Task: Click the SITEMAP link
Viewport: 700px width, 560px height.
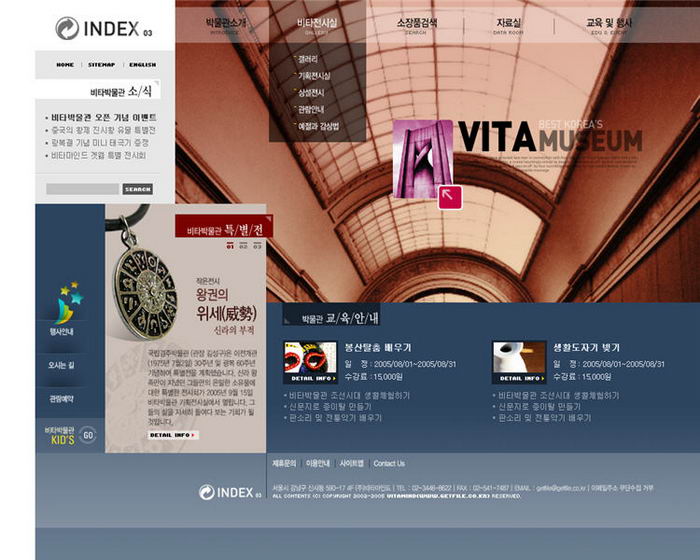Action: point(101,64)
